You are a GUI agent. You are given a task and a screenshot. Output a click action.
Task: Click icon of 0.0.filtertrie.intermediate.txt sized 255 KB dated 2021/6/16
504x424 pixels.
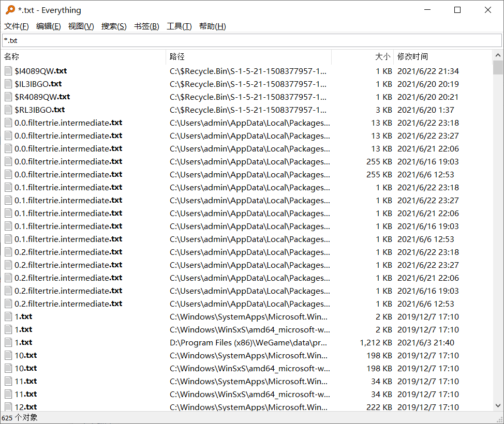click(x=8, y=161)
